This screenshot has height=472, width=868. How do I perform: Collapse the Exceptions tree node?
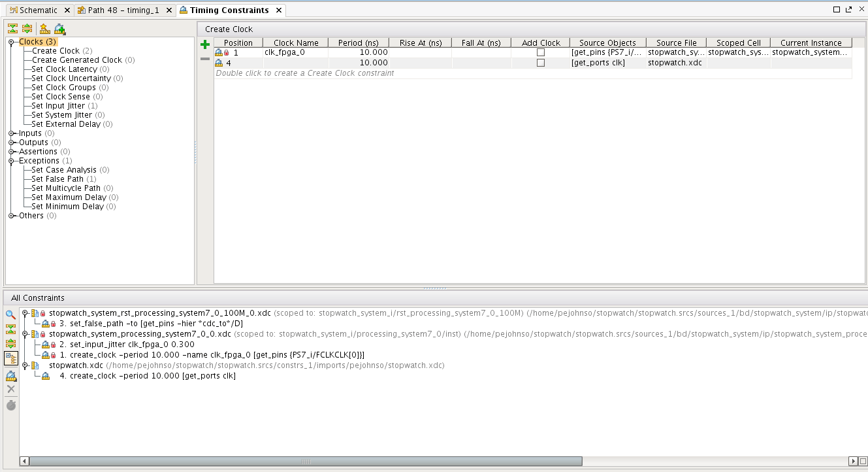(12, 161)
